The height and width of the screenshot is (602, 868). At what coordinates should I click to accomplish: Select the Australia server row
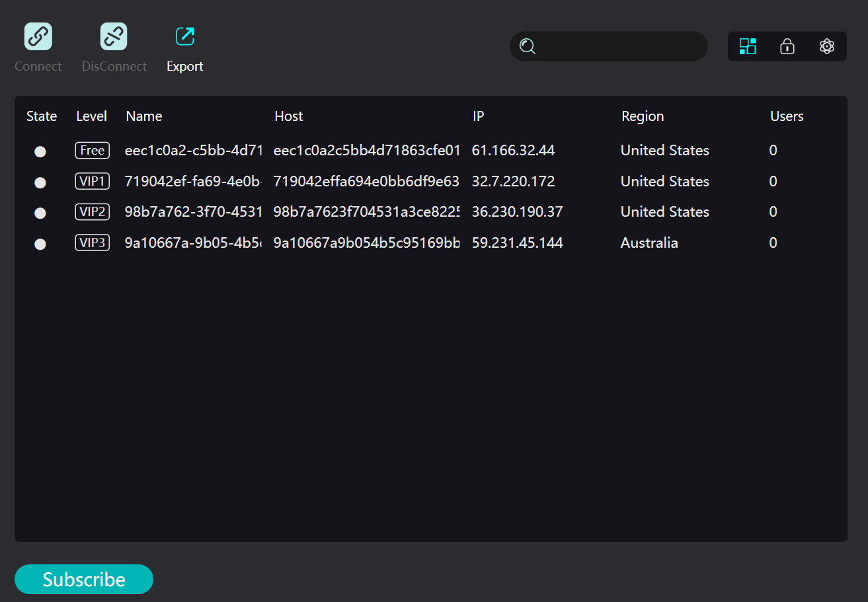[430, 243]
